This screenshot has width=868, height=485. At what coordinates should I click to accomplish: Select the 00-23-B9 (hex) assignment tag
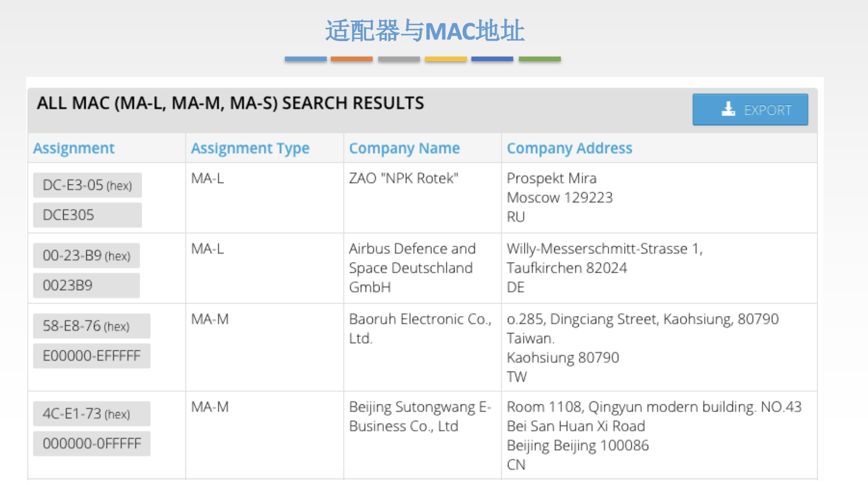[86, 255]
